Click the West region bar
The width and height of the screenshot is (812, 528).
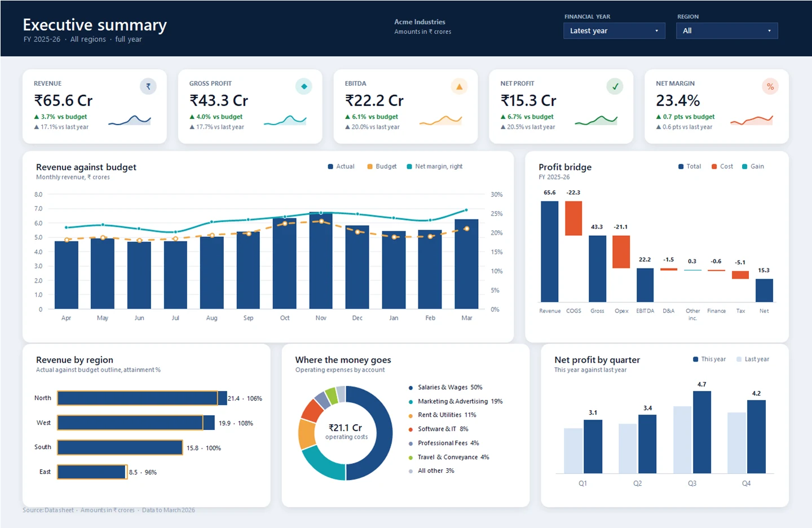coord(136,423)
